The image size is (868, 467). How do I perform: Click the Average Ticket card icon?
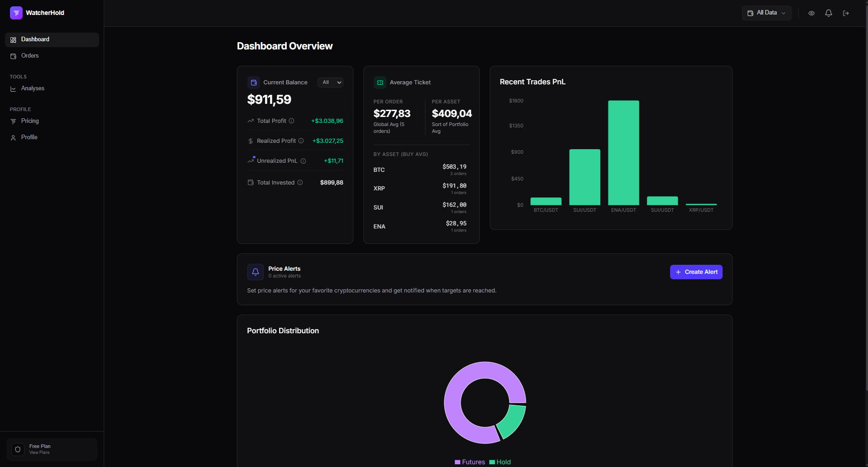pyautogui.click(x=380, y=82)
